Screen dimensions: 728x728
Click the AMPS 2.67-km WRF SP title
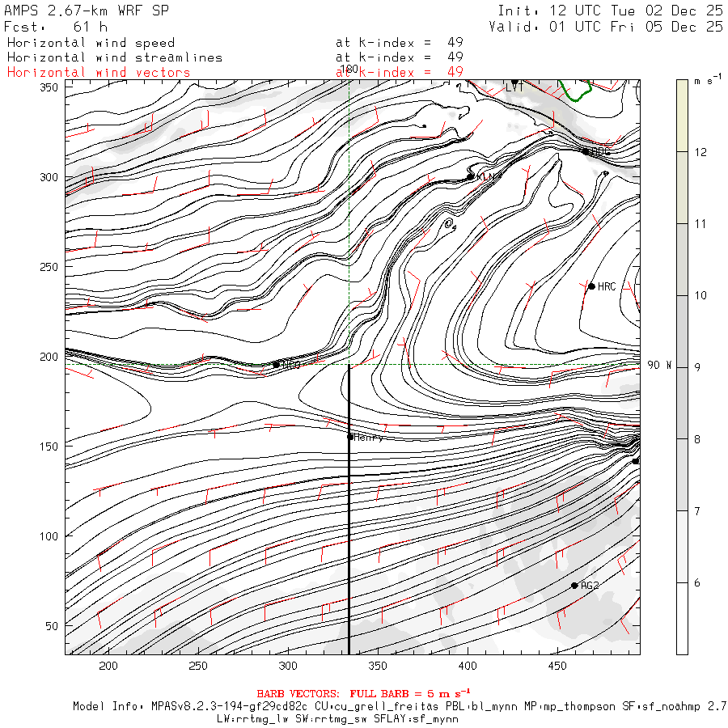pyautogui.click(x=87, y=11)
